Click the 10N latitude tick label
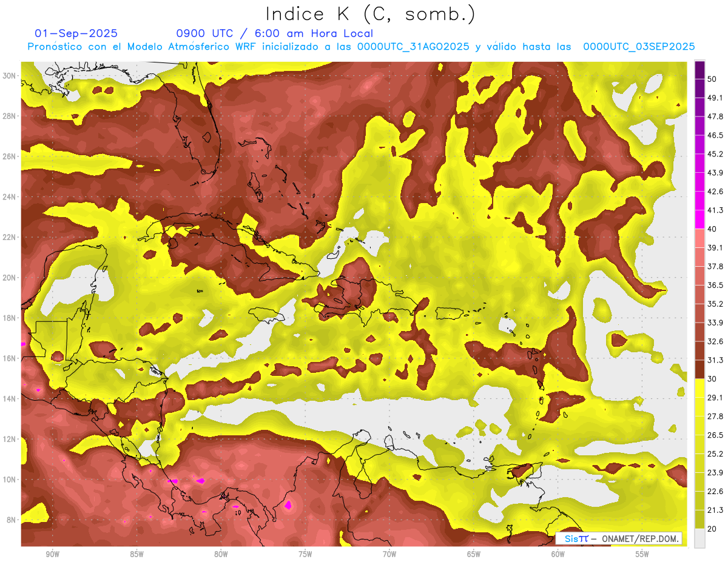Screen dimensions: 728x562 click(x=9, y=480)
